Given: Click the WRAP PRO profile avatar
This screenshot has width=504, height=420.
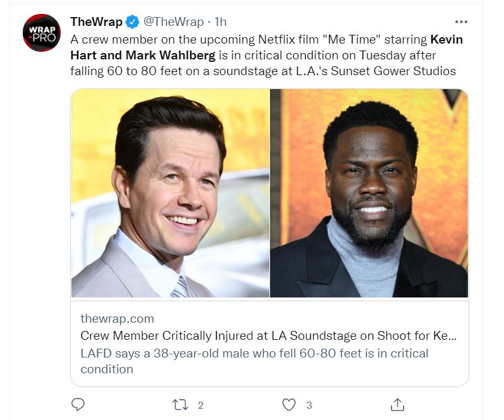Looking at the screenshot, I should (x=42, y=33).
